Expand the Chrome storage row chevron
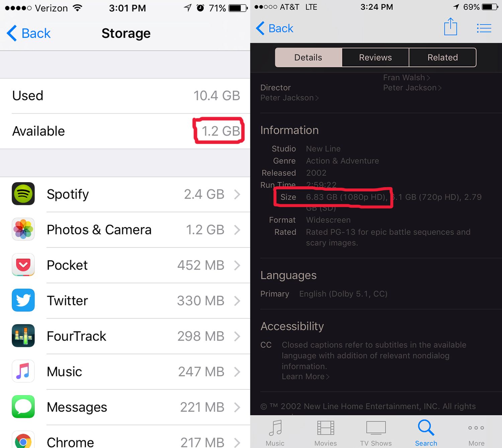The image size is (502, 448). coord(237,442)
